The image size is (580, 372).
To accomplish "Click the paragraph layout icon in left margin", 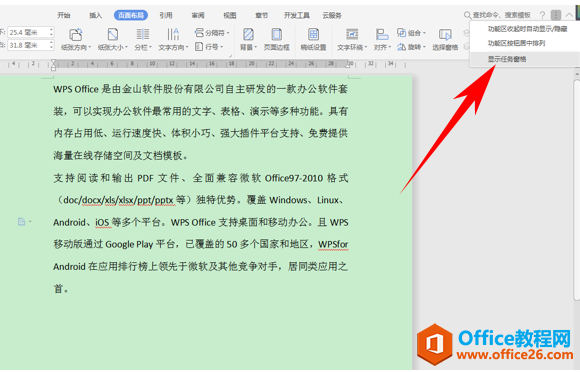I will [x=22, y=222].
